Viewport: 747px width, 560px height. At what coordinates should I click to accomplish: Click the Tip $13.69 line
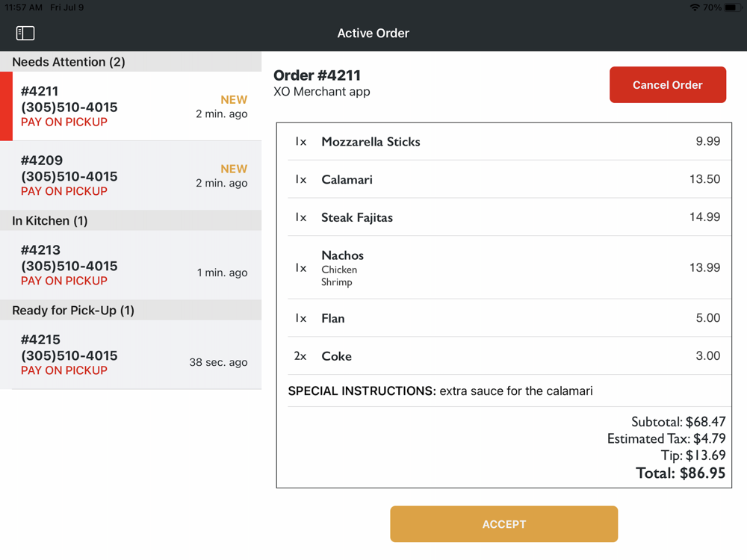(x=693, y=455)
